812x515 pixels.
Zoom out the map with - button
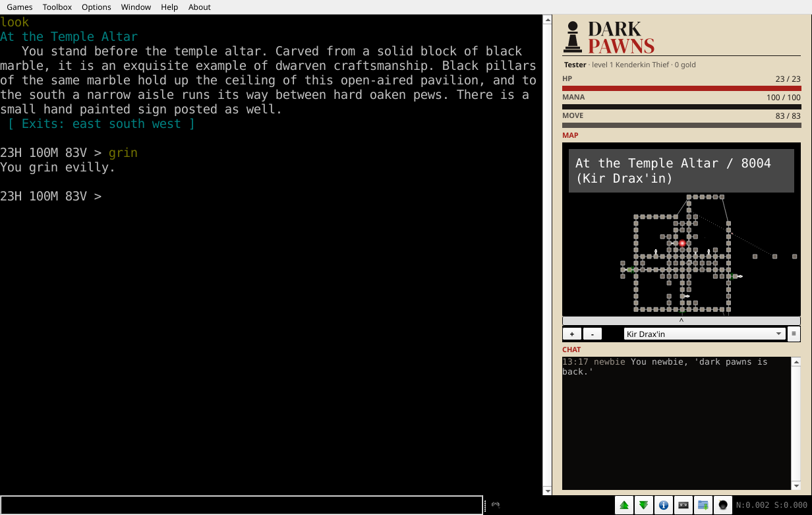pyautogui.click(x=593, y=334)
